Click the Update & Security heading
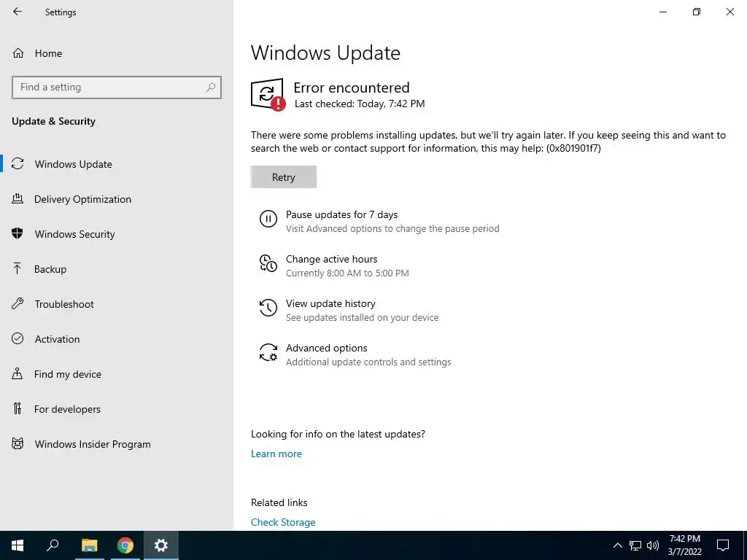Viewport: 747px width, 560px height. (x=53, y=122)
